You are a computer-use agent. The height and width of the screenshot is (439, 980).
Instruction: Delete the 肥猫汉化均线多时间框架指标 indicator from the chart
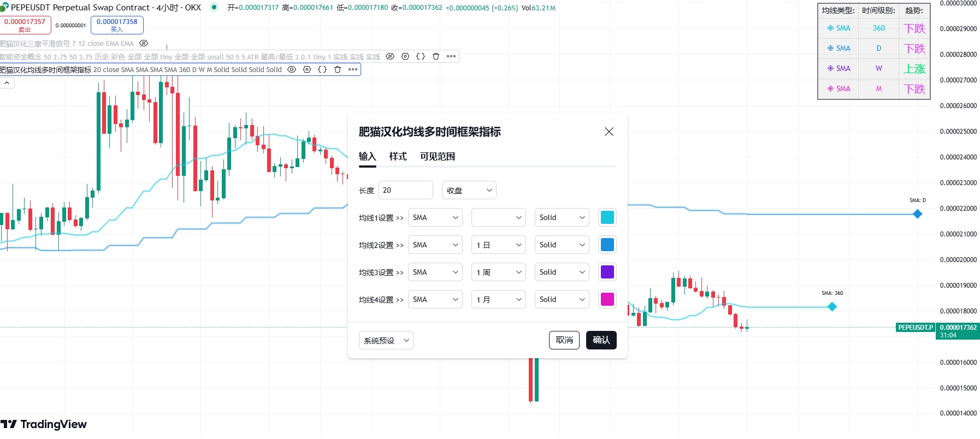click(338, 69)
